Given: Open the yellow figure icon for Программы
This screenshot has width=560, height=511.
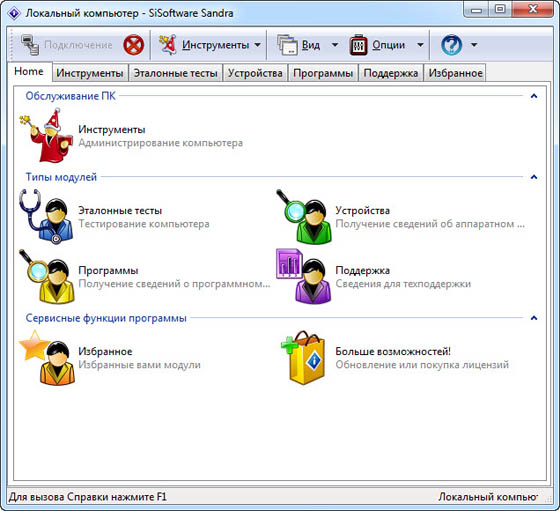Looking at the screenshot, I should tap(47, 276).
